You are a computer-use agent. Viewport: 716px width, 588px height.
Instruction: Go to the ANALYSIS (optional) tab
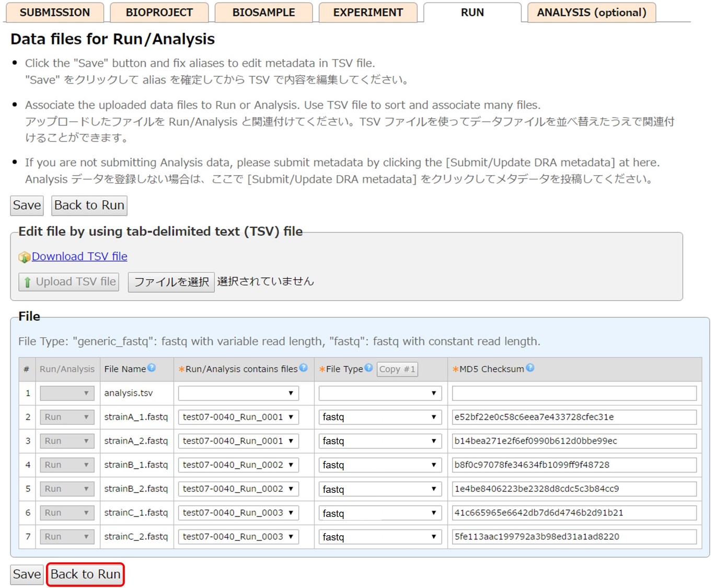pyautogui.click(x=592, y=13)
